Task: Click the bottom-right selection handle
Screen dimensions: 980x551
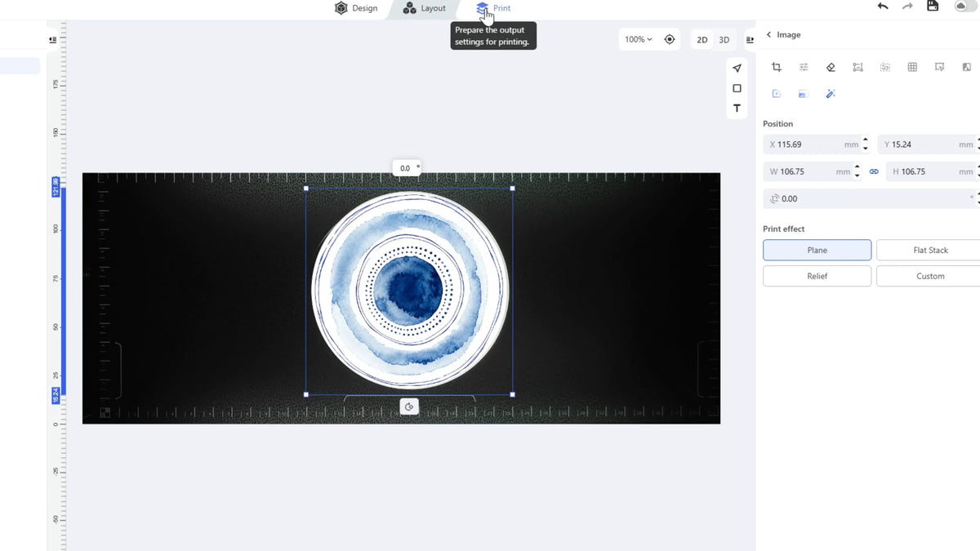Action: (x=512, y=394)
